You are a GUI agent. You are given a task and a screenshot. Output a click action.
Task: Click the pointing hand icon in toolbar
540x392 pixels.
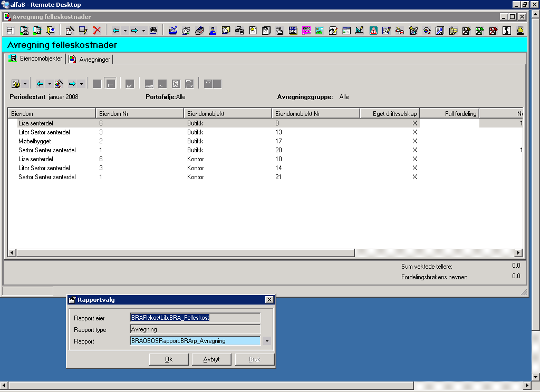point(279,31)
